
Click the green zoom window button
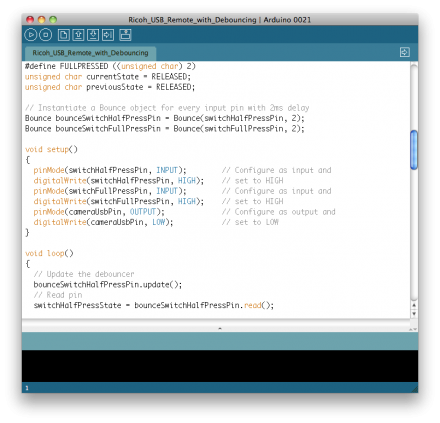(x=53, y=20)
